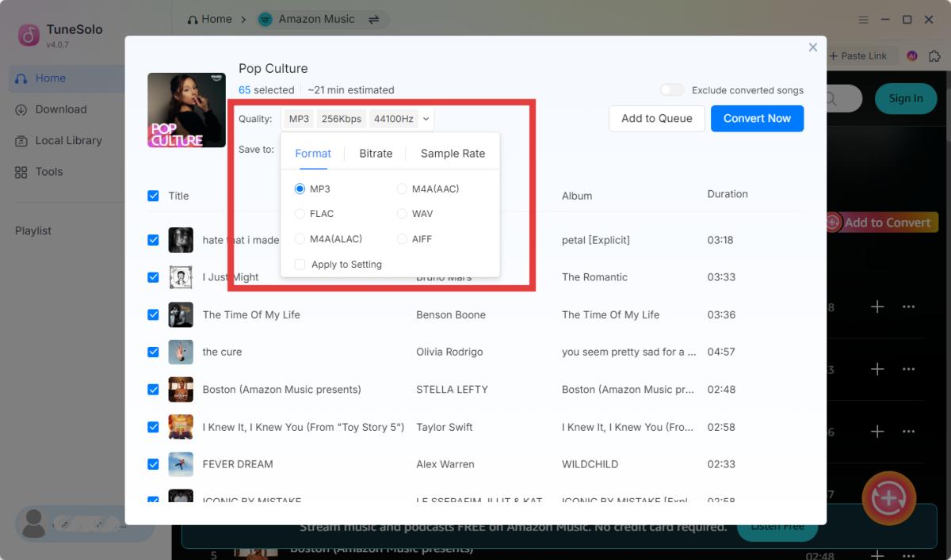This screenshot has height=560, width=951.
Task: Click the switch-service arrows beside Amazon Music
Action: pos(374,19)
